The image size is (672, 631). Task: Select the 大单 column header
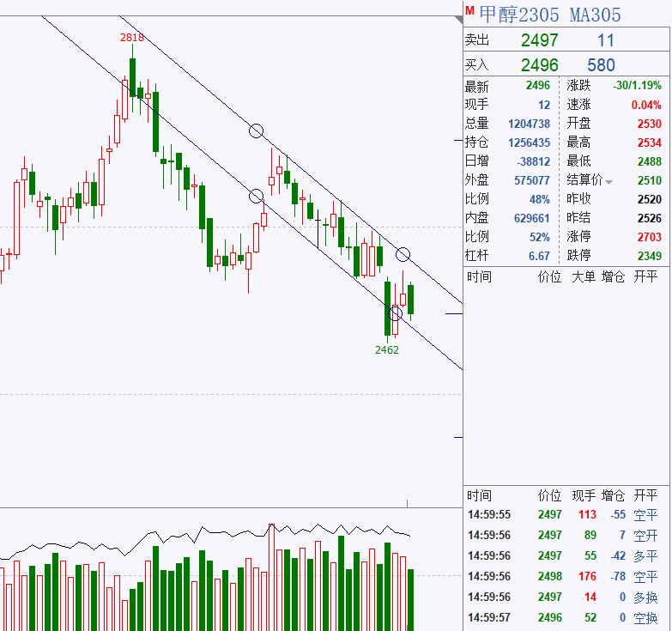584,276
